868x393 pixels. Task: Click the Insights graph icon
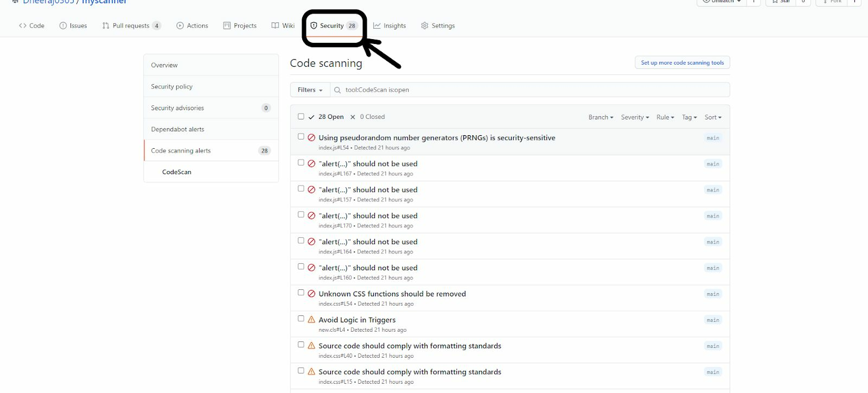pyautogui.click(x=376, y=26)
